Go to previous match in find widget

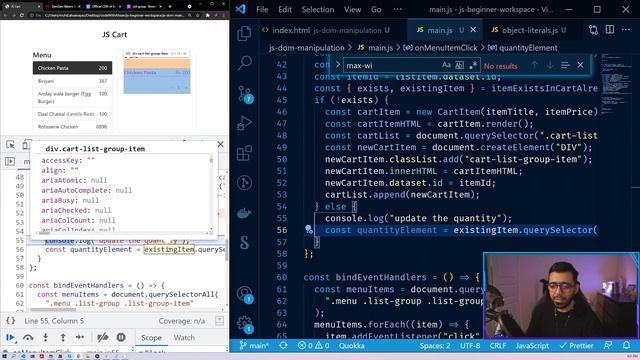pos(534,65)
